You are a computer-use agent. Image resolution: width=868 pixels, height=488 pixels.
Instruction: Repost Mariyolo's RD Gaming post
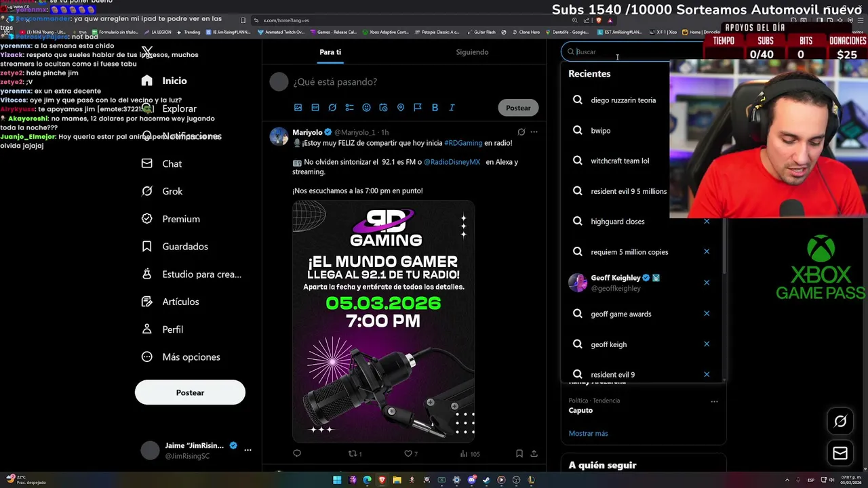click(352, 453)
